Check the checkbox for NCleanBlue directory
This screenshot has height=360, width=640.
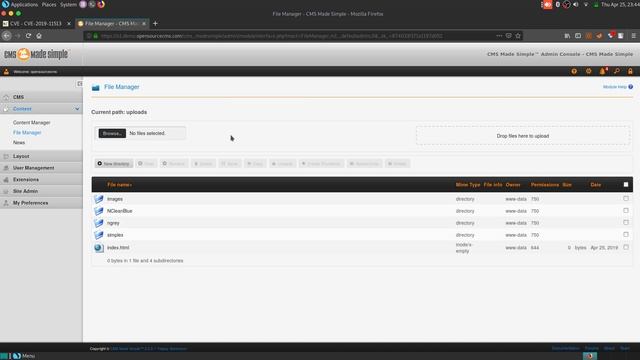626,211
